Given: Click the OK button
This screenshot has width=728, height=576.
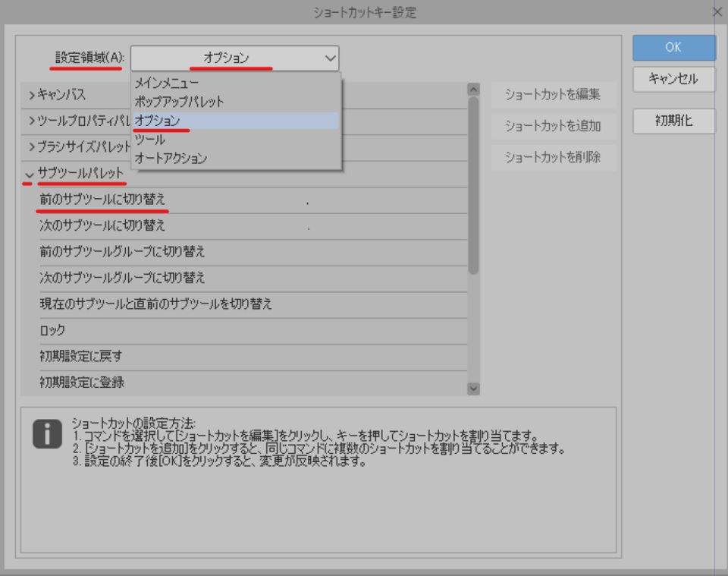Looking at the screenshot, I should (673, 47).
